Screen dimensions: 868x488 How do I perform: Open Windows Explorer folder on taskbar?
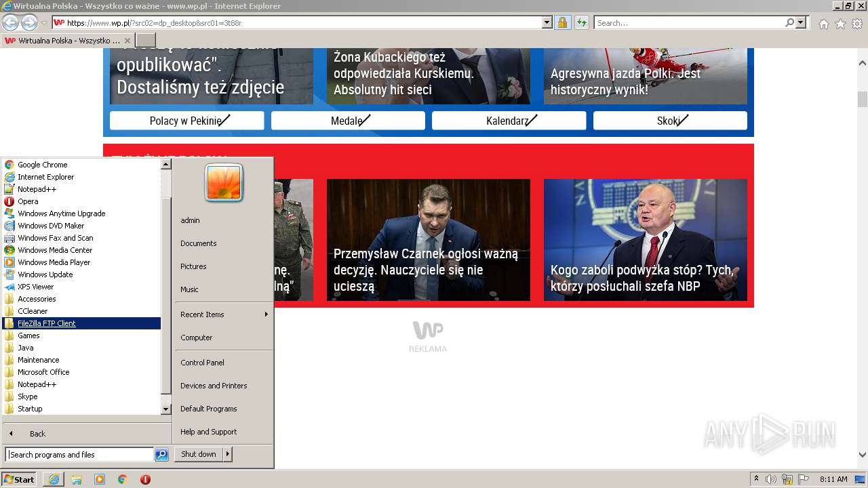tap(77, 479)
